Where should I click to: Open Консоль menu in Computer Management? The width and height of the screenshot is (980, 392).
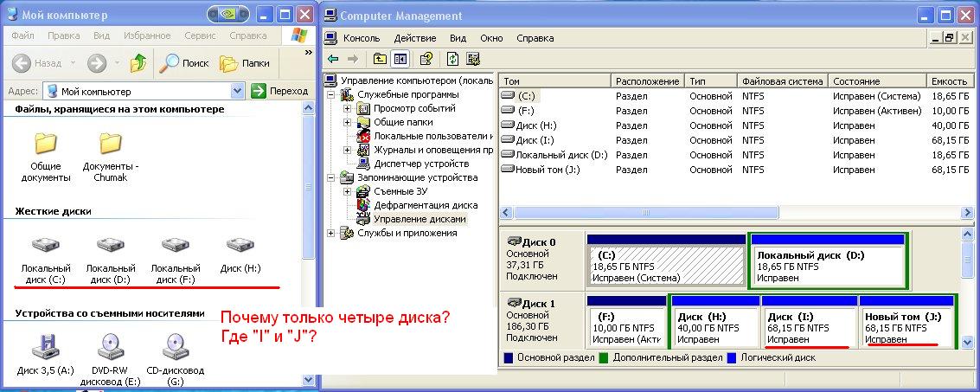(362, 38)
